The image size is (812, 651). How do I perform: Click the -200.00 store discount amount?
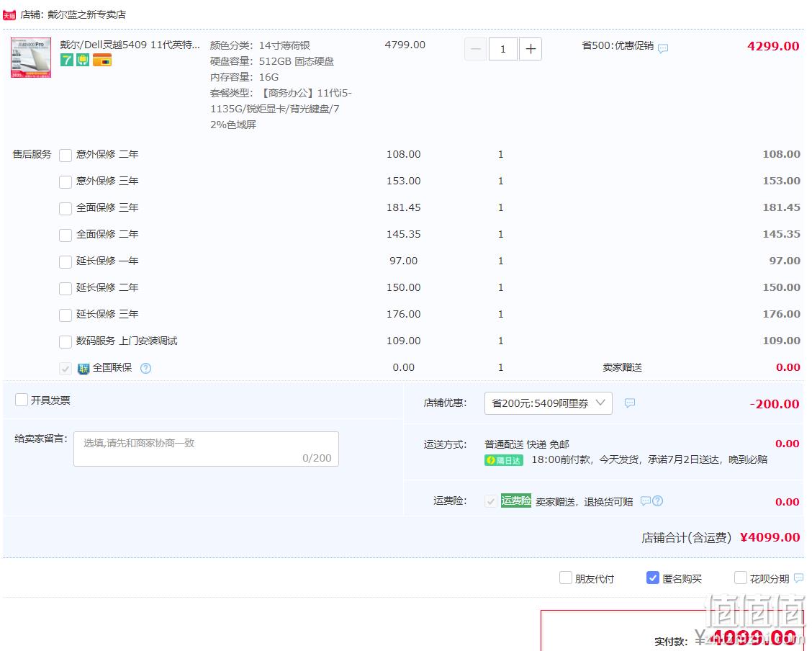(775, 404)
